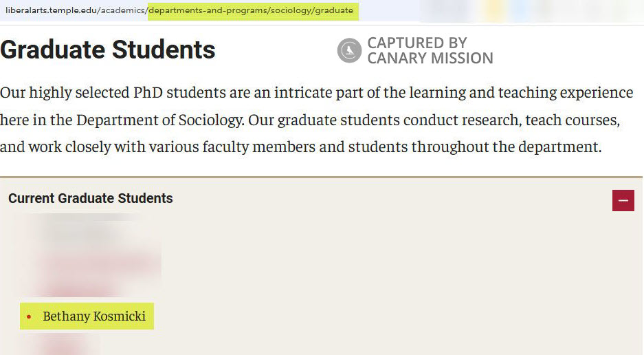Click the trailing 'graduate' URL segment
This screenshot has width=644, height=355.
click(334, 10)
